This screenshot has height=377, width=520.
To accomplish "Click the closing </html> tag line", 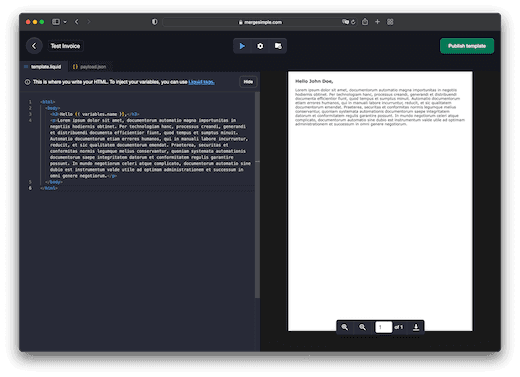I will (x=49, y=188).
